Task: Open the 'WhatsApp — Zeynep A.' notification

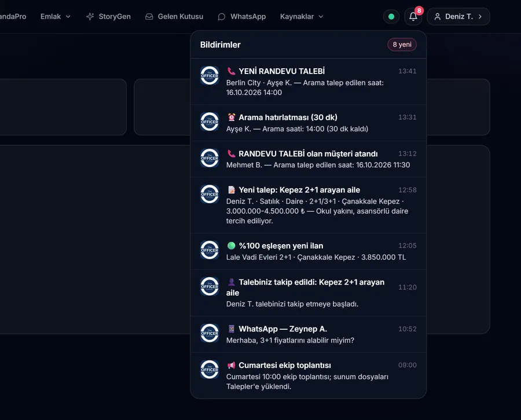Action: pyautogui.click(x=309, y=334)
